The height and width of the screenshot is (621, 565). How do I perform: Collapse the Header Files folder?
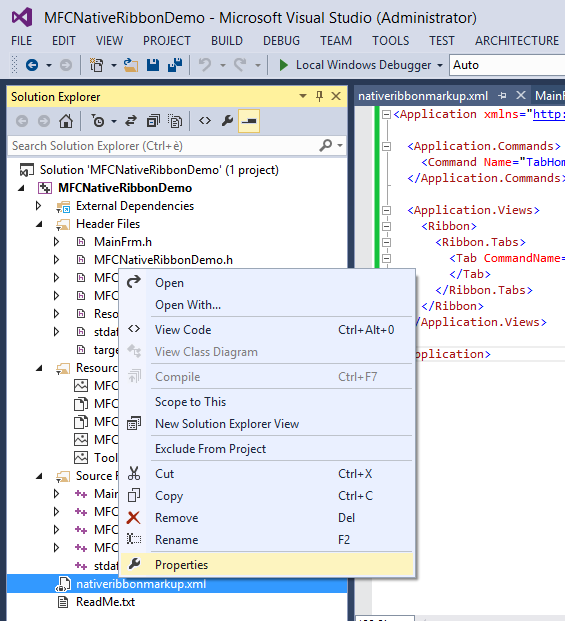(39, 225)
